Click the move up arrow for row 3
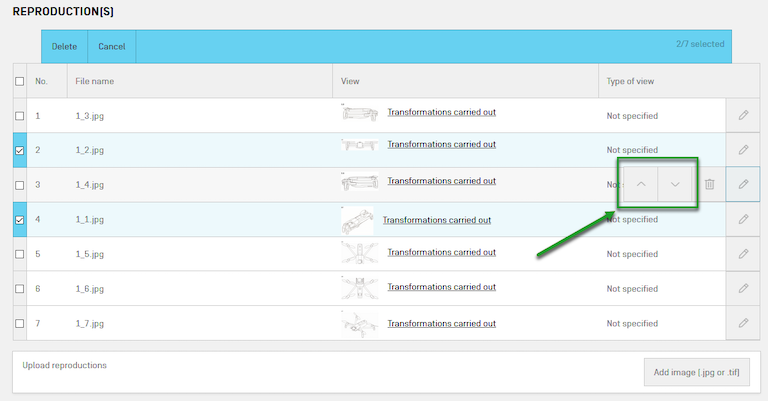768x401 pixels. tap(640, 184)
